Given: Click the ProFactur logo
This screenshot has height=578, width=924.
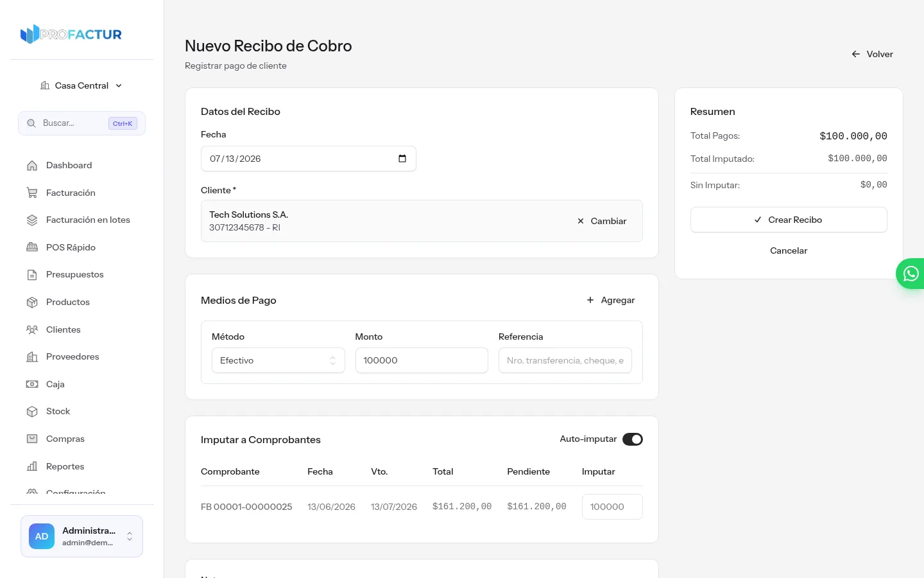Looking at the screenshot, I should (71, 34).
